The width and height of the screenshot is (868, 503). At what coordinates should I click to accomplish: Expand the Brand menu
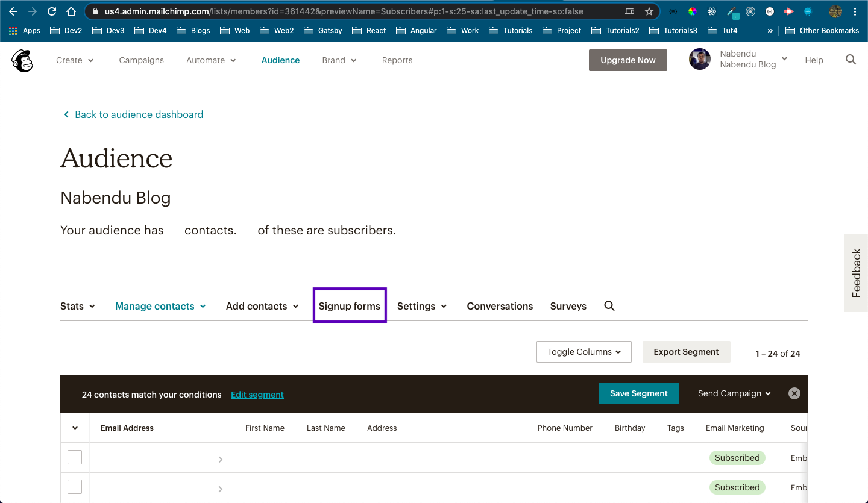pos(339,60)
